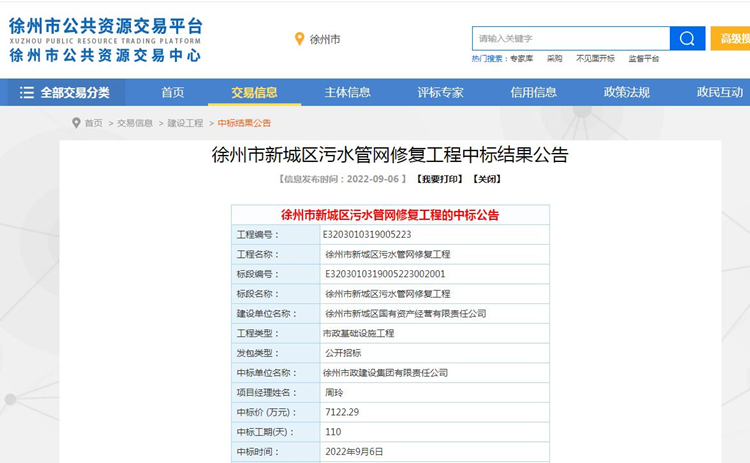Click breadcrumb link 交易信息

point(135,123)
